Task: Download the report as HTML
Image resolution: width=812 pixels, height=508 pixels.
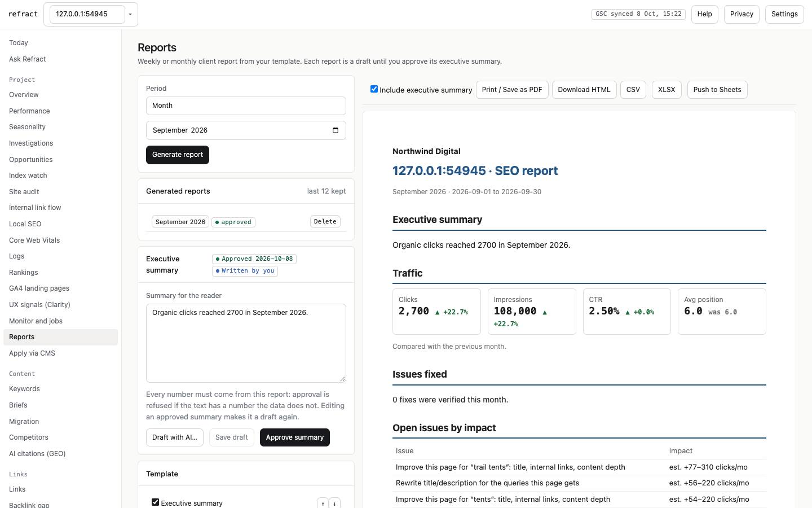Action: pyautogui.click(x=584, y=90)
